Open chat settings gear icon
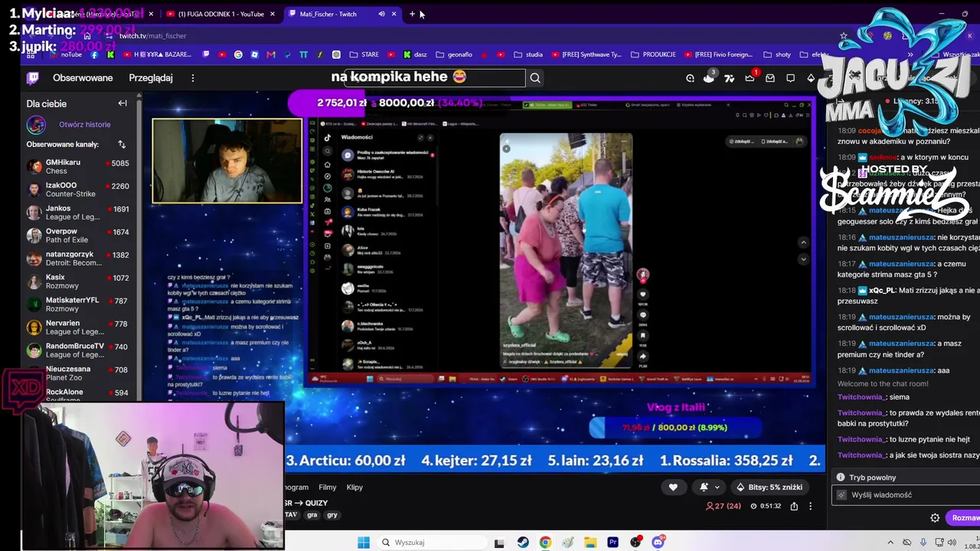980x551 pixels. click(x=935, y=518)
